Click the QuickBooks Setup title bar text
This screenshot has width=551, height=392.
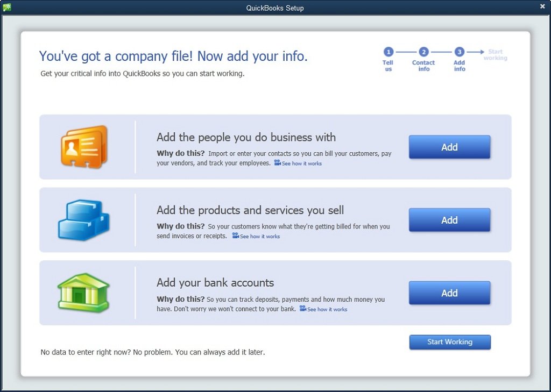click(275, 8)
